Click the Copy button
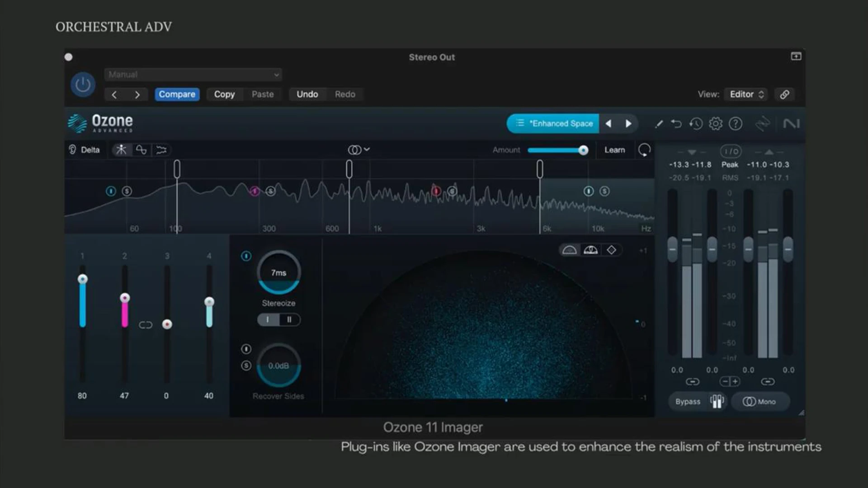This screenshot has height=488, width=868. [224, 94]
